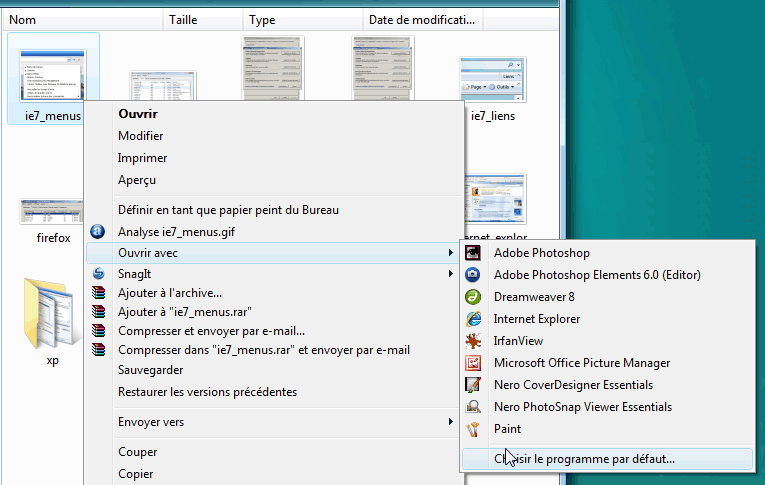The width and height of the screenshot is (765, 485).
Task: Choose Ouvrir from the context menu
Action: pos(138,114)
